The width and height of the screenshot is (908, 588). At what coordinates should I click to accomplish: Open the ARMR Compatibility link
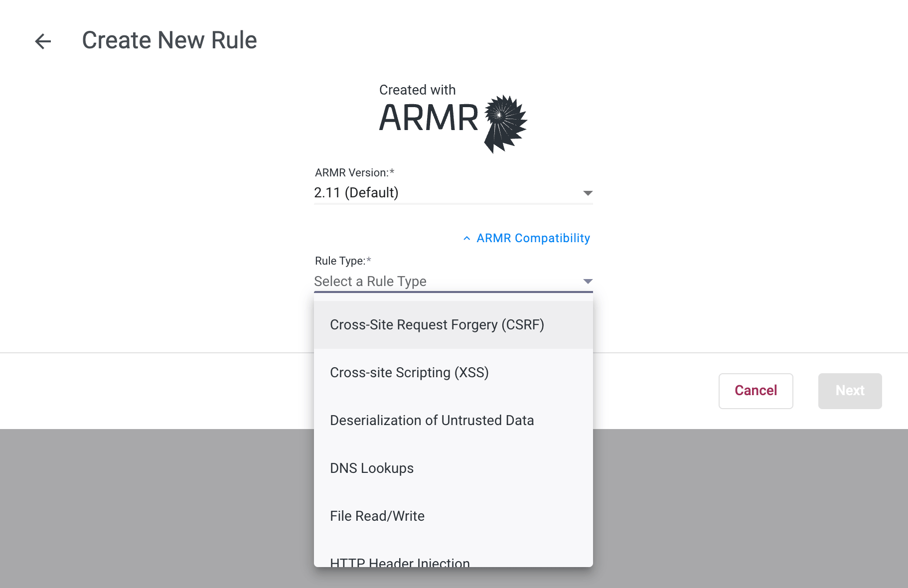pos(533,238)
